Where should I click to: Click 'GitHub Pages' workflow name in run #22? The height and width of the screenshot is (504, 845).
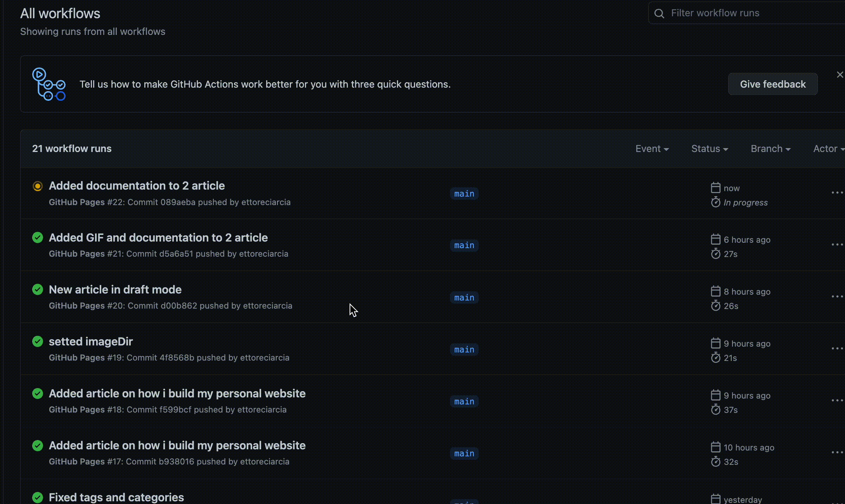(x=77, y=202)
